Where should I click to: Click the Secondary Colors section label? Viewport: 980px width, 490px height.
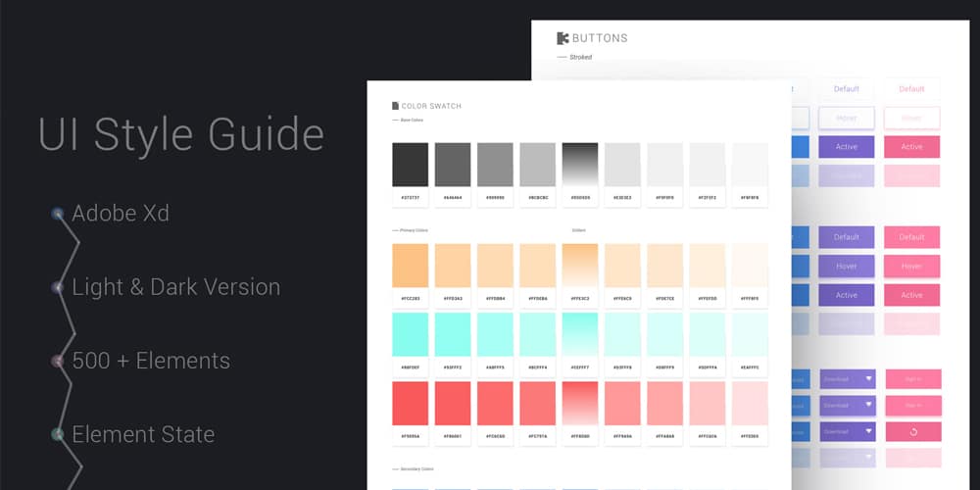point(416,468)
